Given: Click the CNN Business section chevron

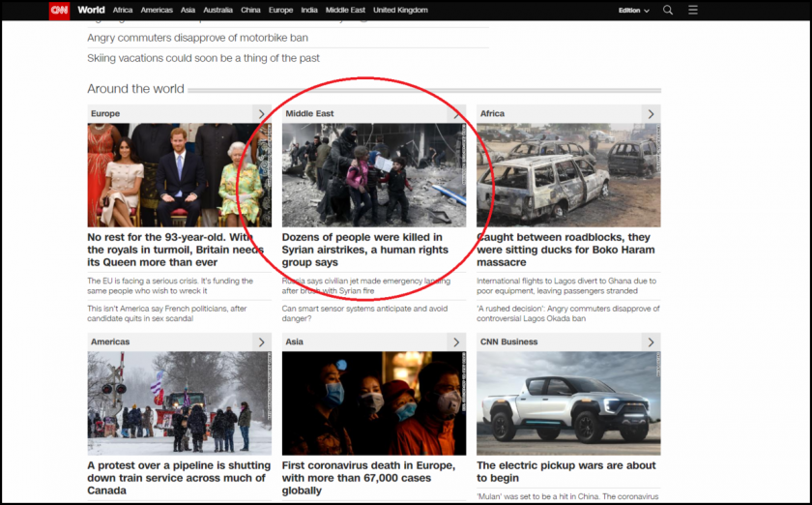Looking at the screenshot, I should [x=651, y=342].
